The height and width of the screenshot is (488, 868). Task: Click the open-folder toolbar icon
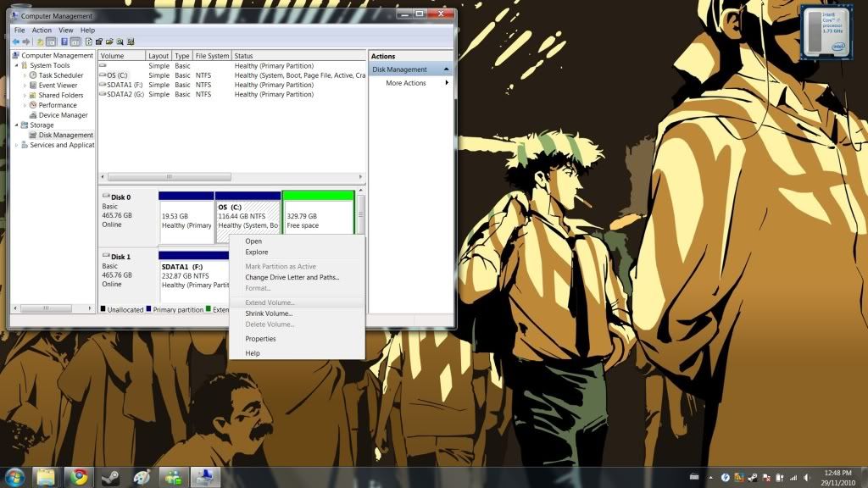pyautogui.click(x=109, y=42)
